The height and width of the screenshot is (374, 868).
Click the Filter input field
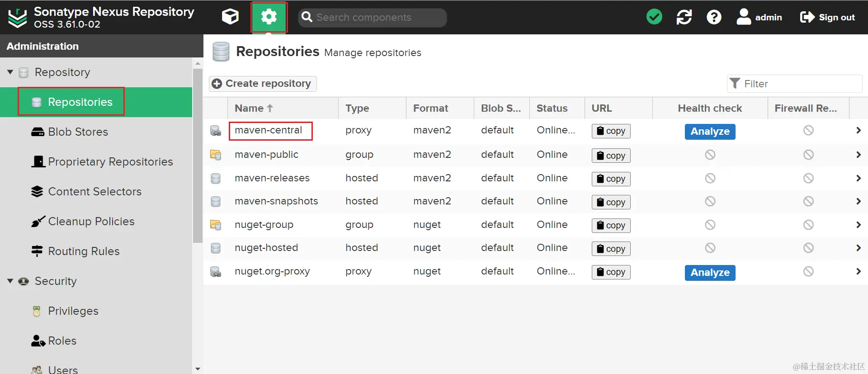point(795,84)
